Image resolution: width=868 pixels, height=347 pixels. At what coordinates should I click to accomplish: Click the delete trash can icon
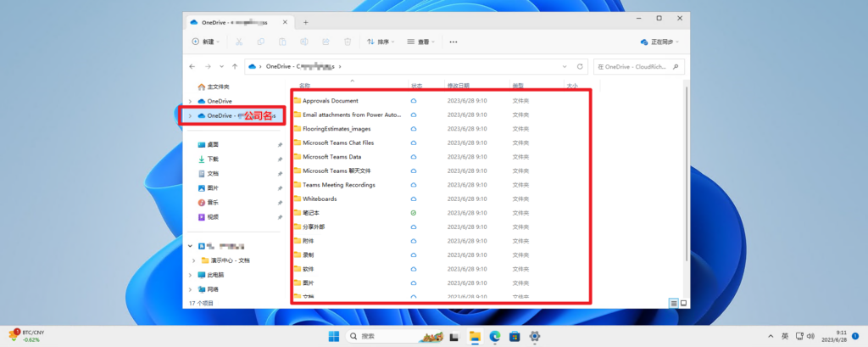[x=348, y=41]
